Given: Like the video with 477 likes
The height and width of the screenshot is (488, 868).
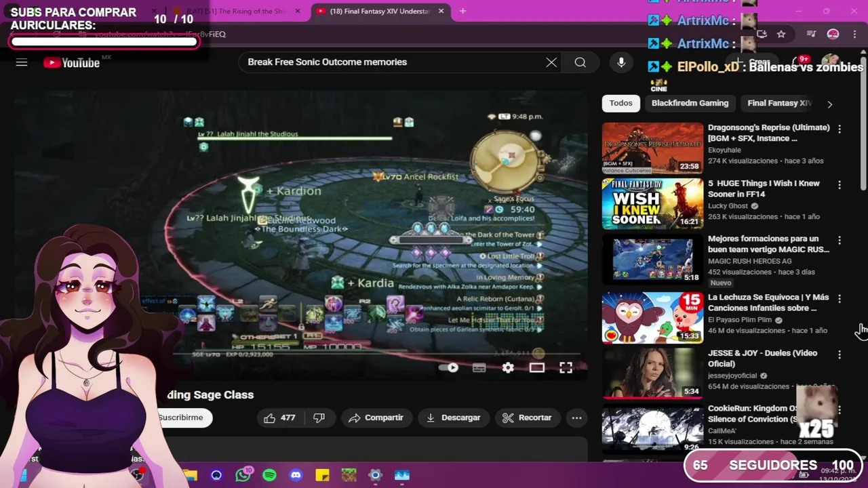Looking at the screenshot, I should click(279, 418).
